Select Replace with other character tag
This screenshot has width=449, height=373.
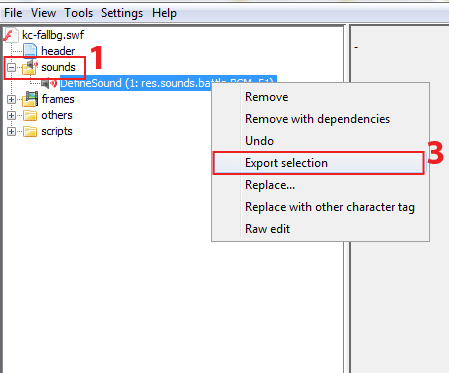click(x=330, y=207)
